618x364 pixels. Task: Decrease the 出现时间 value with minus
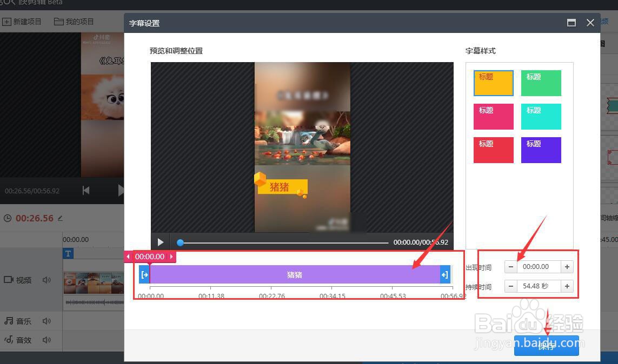click(511, 267)
